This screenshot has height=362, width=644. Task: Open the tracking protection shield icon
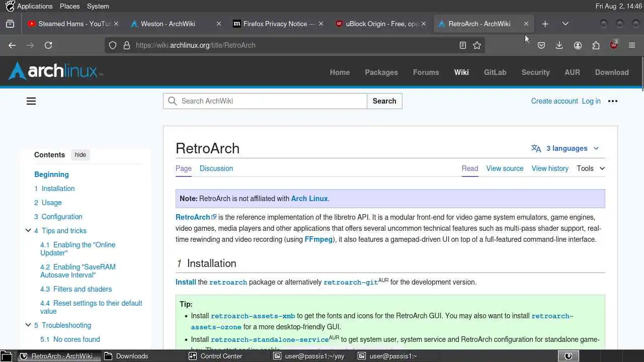pyautogui.click(x=113, y=45)
